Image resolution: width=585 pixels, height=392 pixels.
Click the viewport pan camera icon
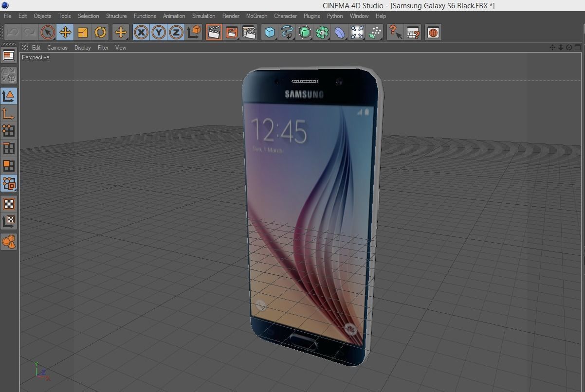click(552, 47)
